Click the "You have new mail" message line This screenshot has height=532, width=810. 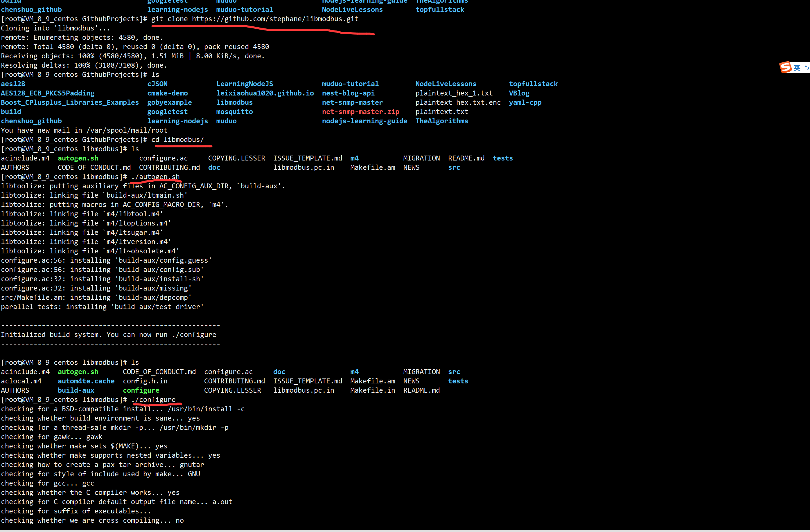click(x=84, y=130)
